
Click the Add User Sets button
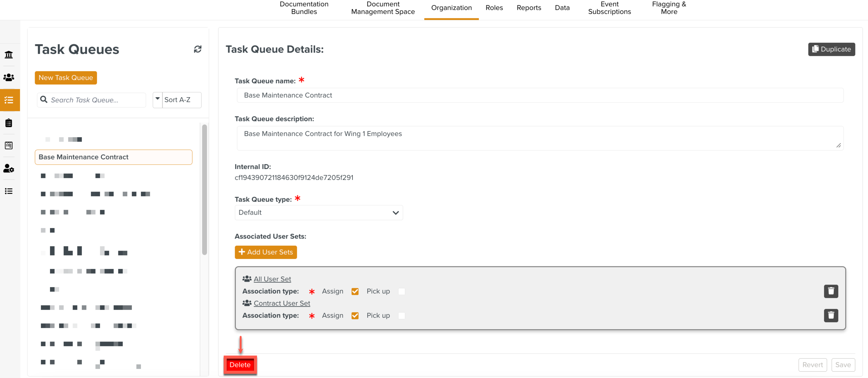(x=266, y=252)
